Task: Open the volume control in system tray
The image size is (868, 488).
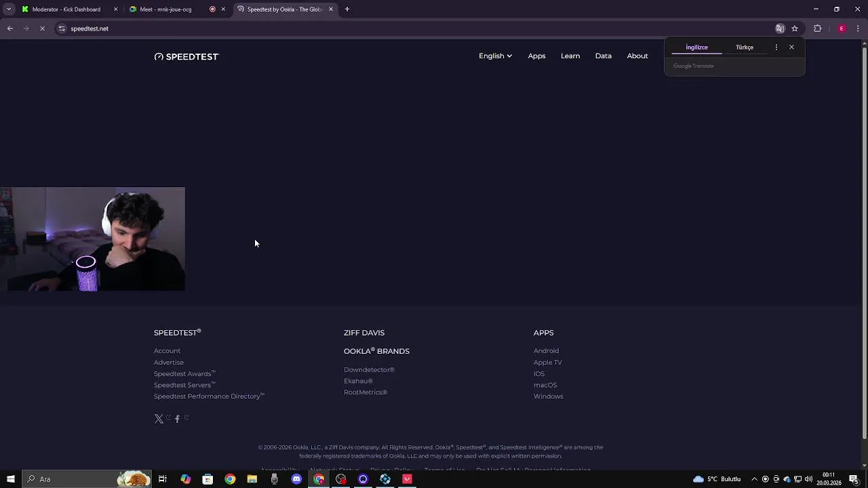Action: (808, 479)
